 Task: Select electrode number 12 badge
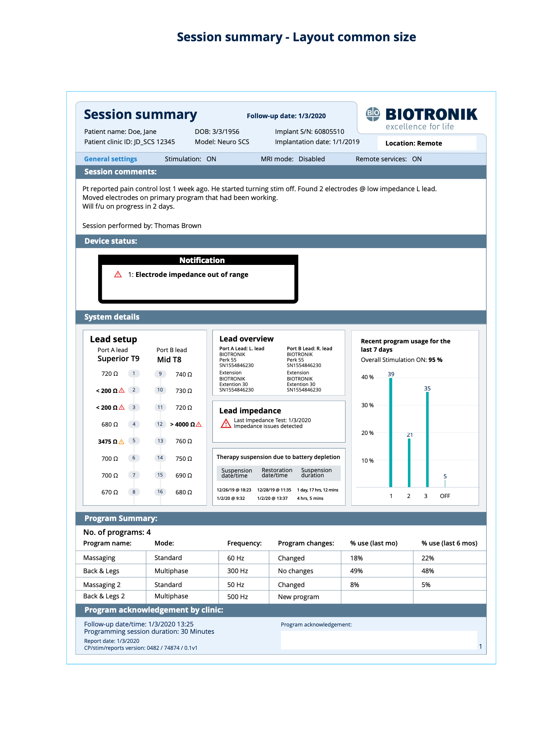pyautogui.click(x=160, y=424)
